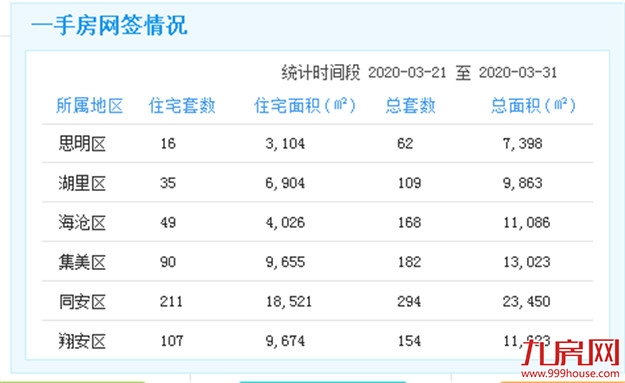Click total units 154 for 翔安区
625x383 pixels.
click(x=409, y=341)
